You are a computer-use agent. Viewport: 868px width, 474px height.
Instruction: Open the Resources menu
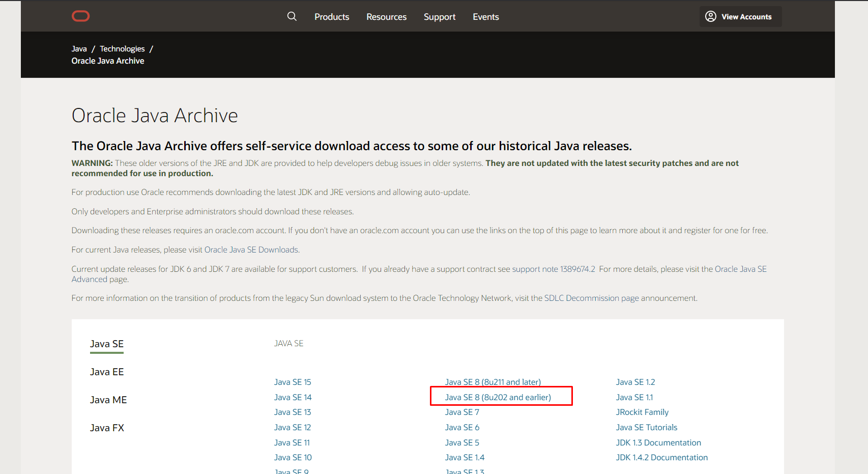pos(387,17)
